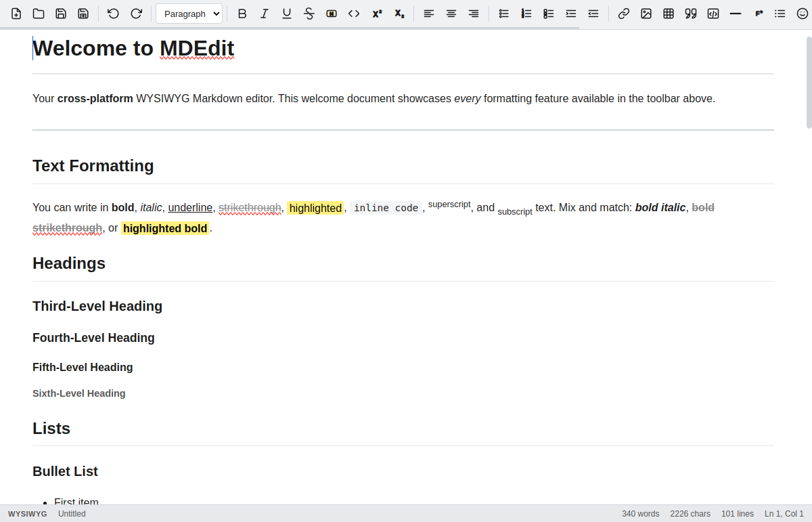The height and width of the screenshot is (522, 812).
Task: Toggle bold formatting
Action: [242, 14]
